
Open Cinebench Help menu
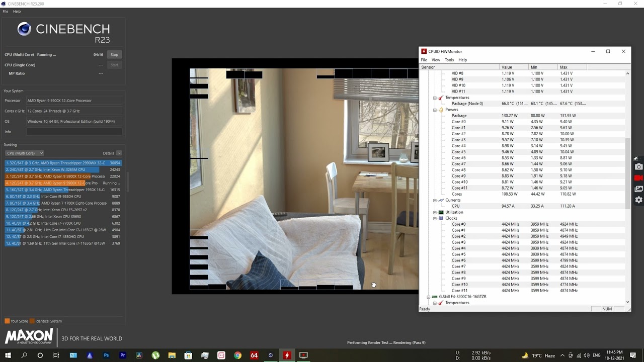tap(17, 11)
